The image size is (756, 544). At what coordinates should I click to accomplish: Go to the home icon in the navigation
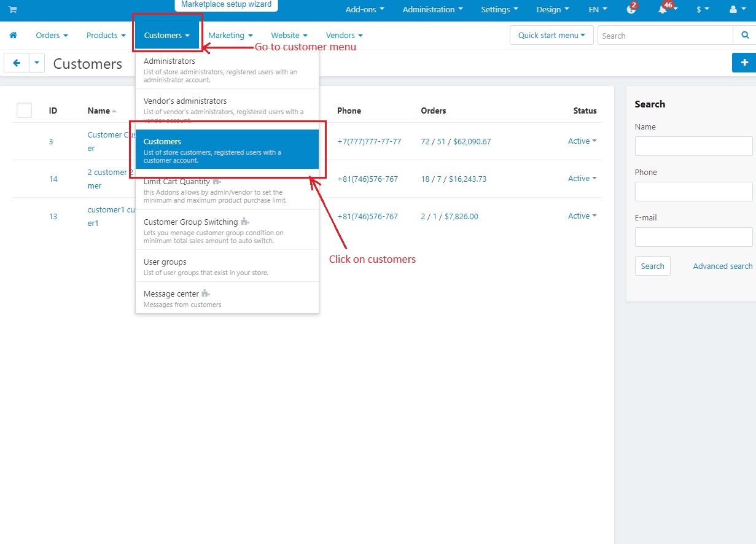click(13, 36)
